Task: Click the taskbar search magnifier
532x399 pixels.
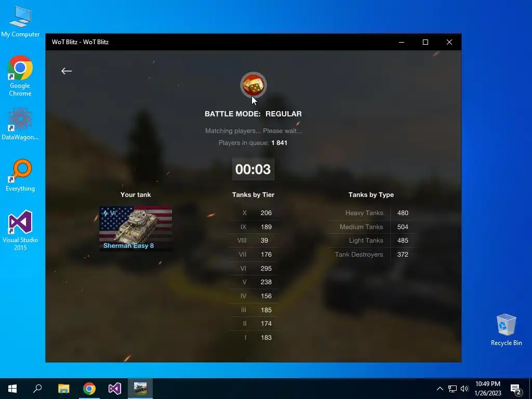Action: (37, 389)
